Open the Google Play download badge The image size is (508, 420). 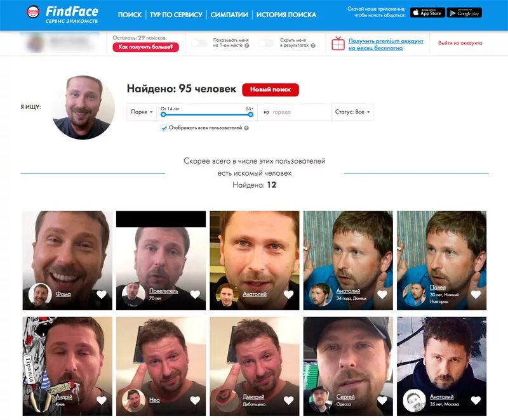464,13
